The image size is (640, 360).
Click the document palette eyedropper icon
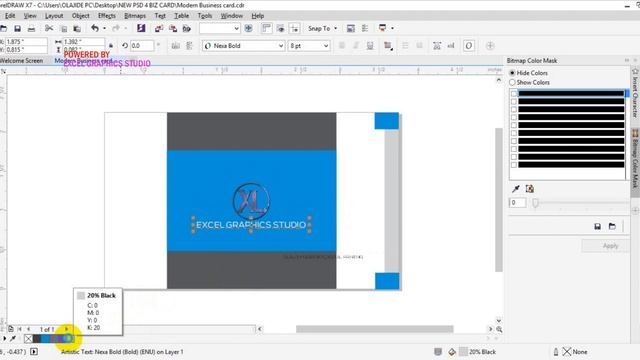click(x=13, y=338)
